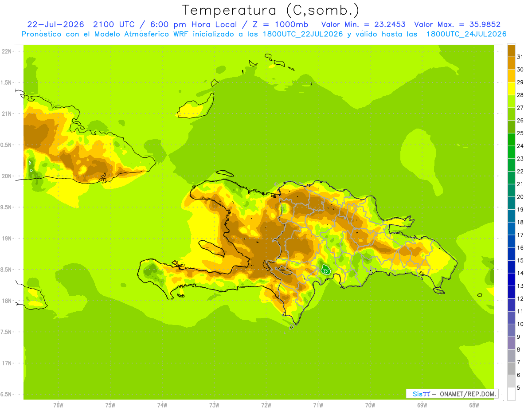This screenshot has height=411, width=532.
Task: Click the "Z = 1000mb" level text
Action: point(282,24)
